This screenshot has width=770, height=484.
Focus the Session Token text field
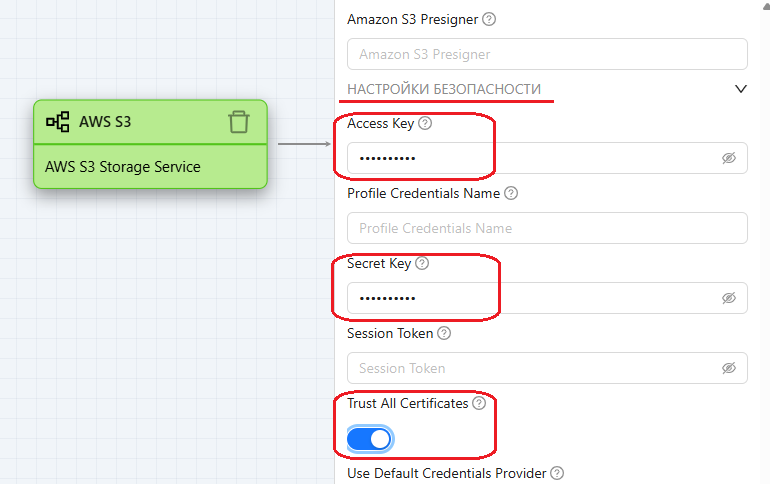click(x=530, y=368)
